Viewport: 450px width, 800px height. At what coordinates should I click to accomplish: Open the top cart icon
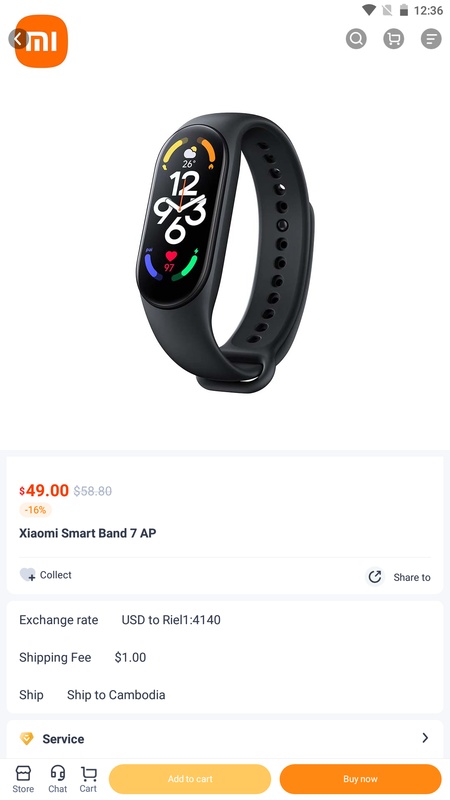coord(393,39)
